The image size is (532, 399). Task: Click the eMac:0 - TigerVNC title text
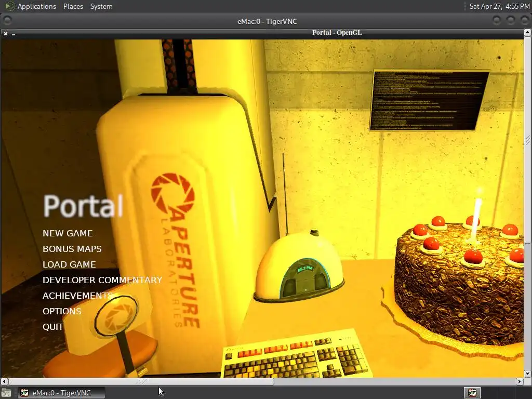[267, 21]
